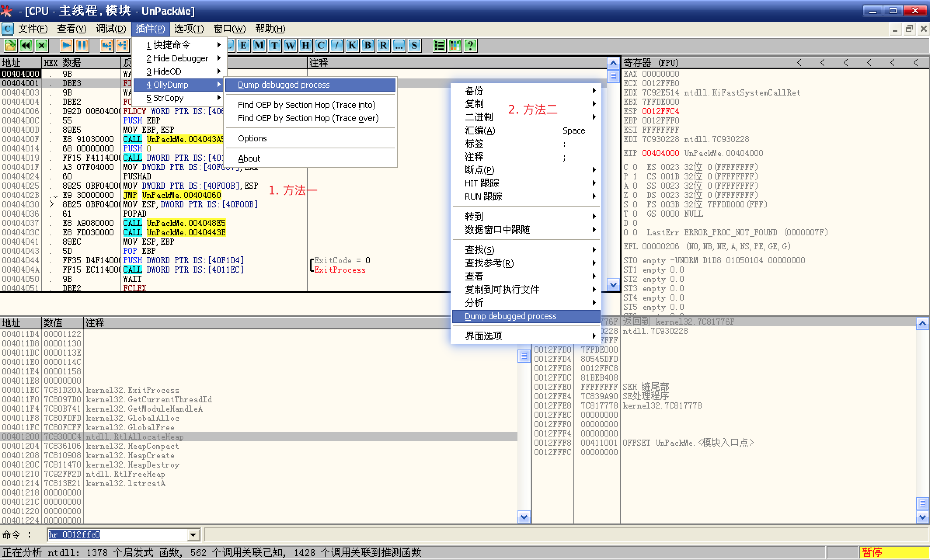Open the 调试 Debug menu
The image size is (930, 560).
tap(111, 29)
